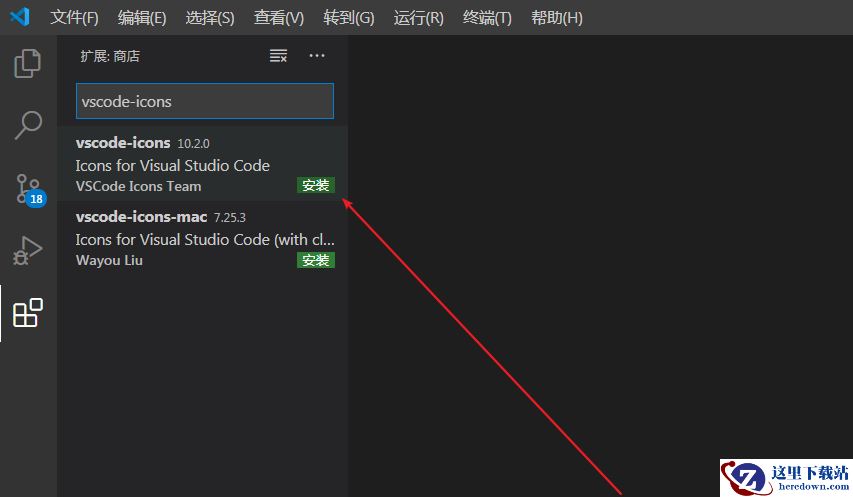Open the 编辑(E) menu
Viewport: 853px width, 497px height.
coord(142,17)
